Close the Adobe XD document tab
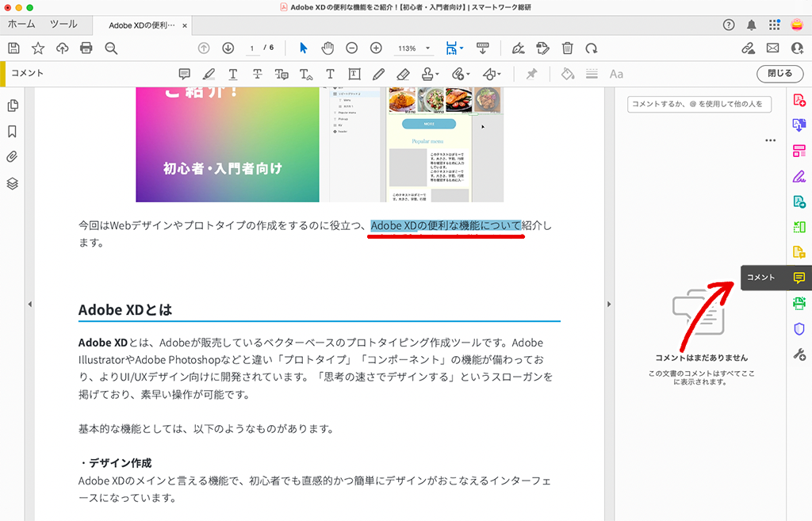 tap(184, 25)
